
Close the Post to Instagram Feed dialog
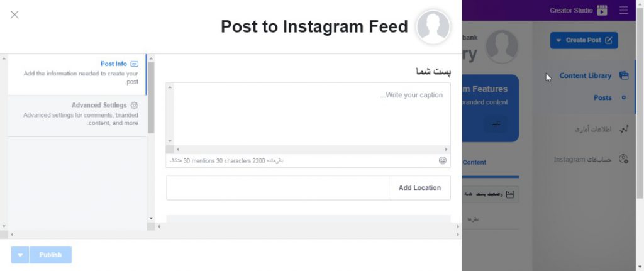click(14, 15)
